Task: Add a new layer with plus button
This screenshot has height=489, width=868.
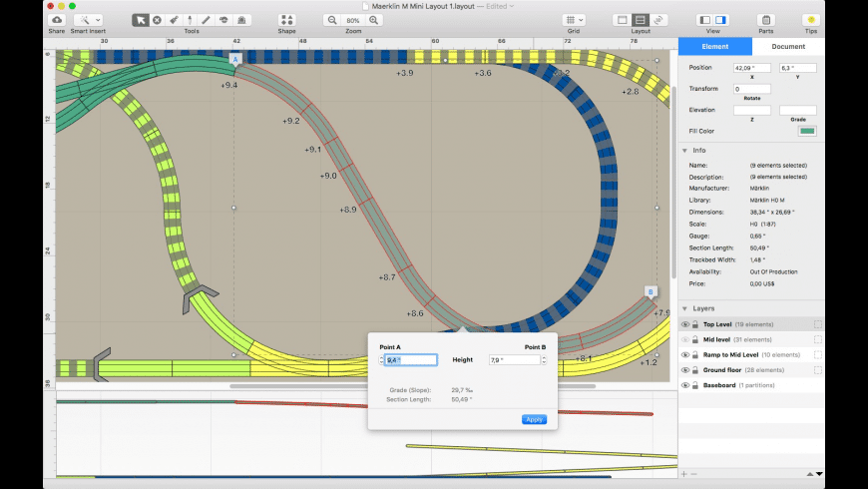Action: coord(684,473)
